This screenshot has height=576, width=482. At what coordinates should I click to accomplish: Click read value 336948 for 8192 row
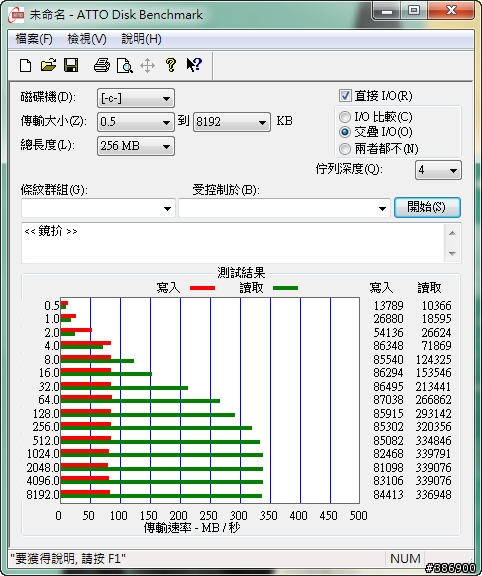(434, 494)
